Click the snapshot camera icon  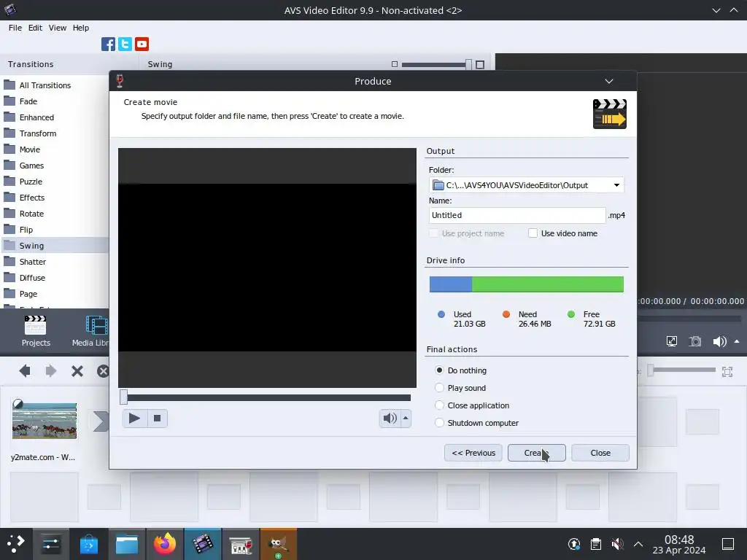[695, 341]
